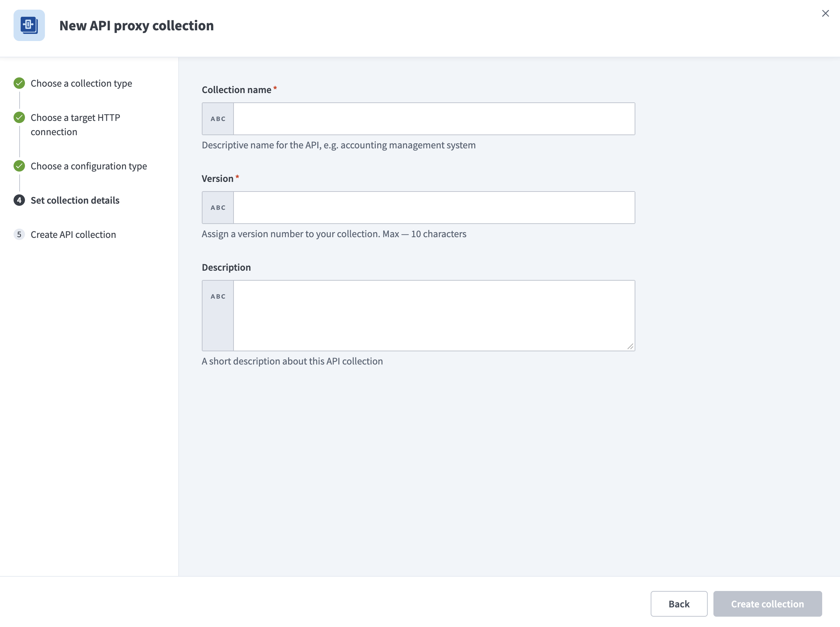Click green checkmark beside Choose a target HTTP connection
840x627 pixels.
coord(19,118)
